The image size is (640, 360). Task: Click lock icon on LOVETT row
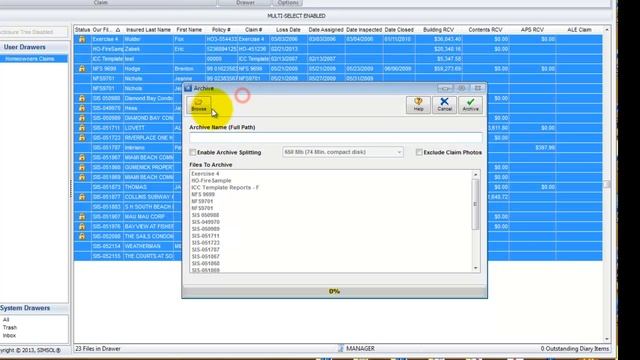coord(82,128)
